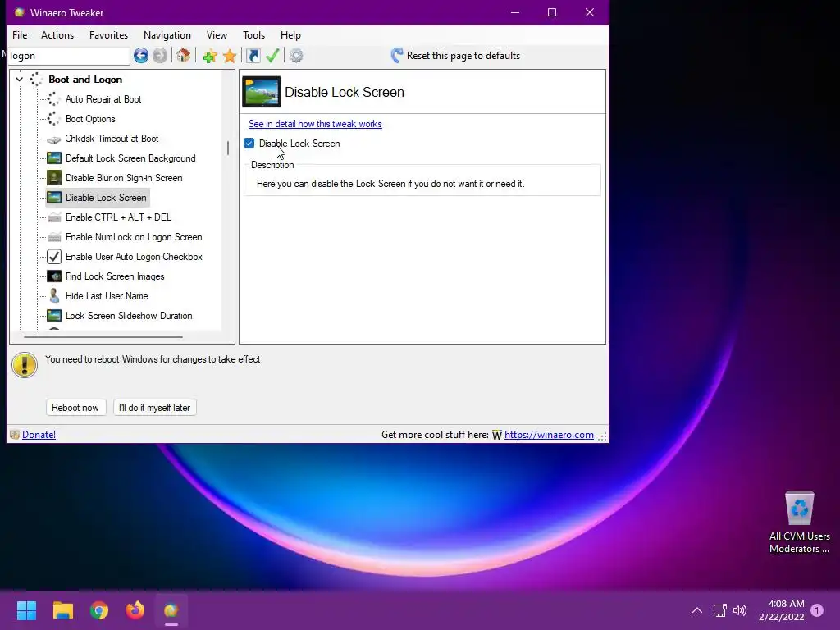Open 'See in detail how this tweak works' link
This screenshot has height=630, width=840.
coord(315,124)
